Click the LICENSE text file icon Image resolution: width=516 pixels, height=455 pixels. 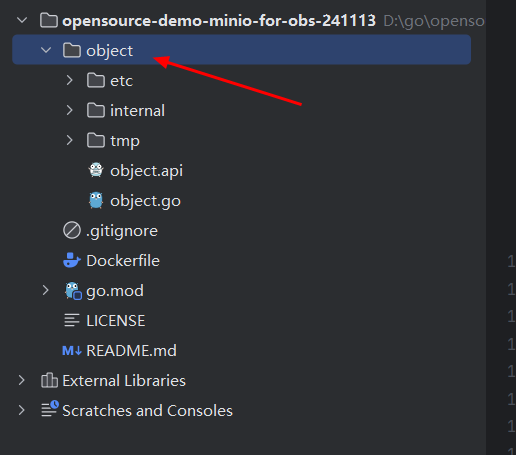coord(72,321)
